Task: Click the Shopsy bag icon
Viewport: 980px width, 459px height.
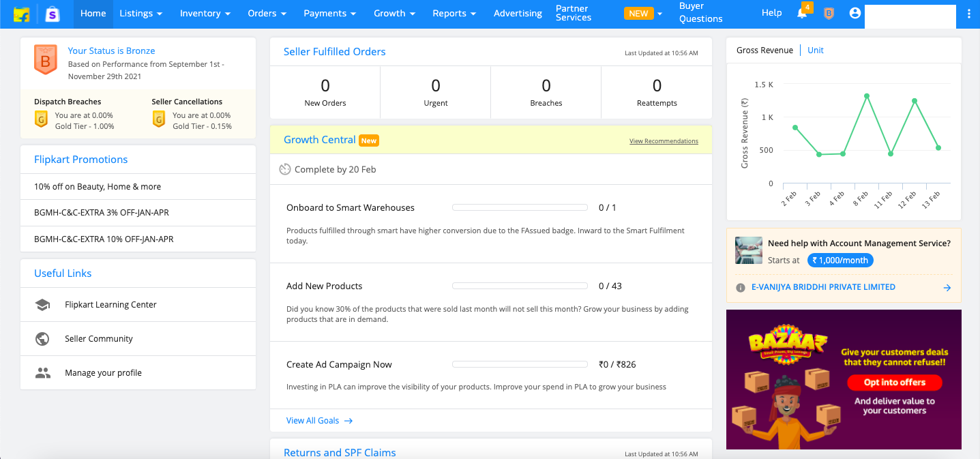Action: [x=52, y=14]
